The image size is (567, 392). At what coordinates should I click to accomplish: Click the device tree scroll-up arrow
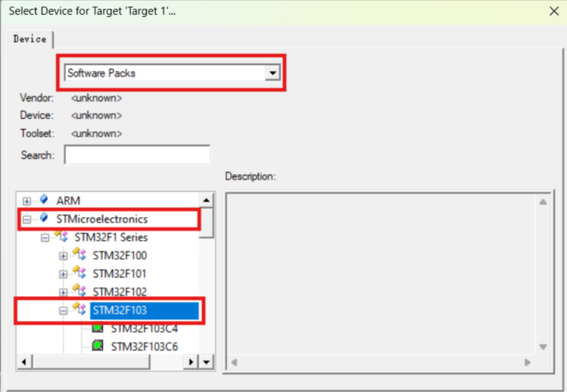click(x=206, y=200)
